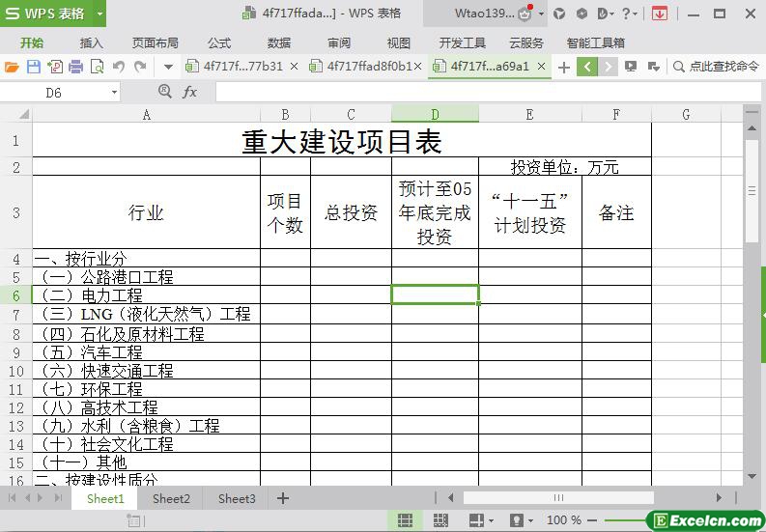Expand the quick access toolbar options arrow
Viewport: 766px width, 532px height.
168,67
